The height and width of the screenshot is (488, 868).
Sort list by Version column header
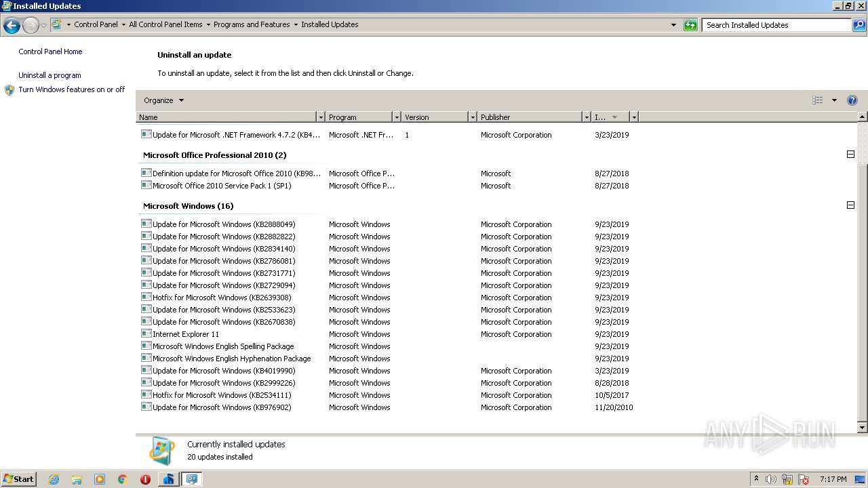tap(435, 117)
